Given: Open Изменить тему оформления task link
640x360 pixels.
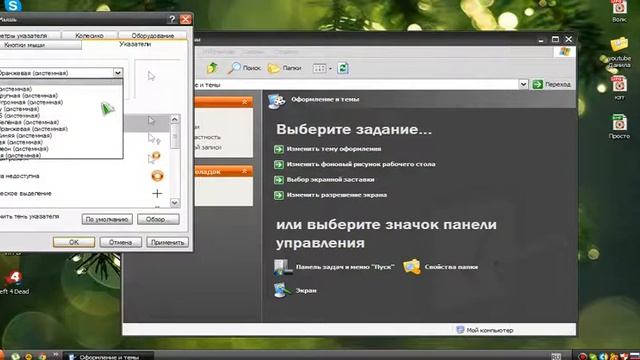Looking at the screenshot, I should coord(334,149).
